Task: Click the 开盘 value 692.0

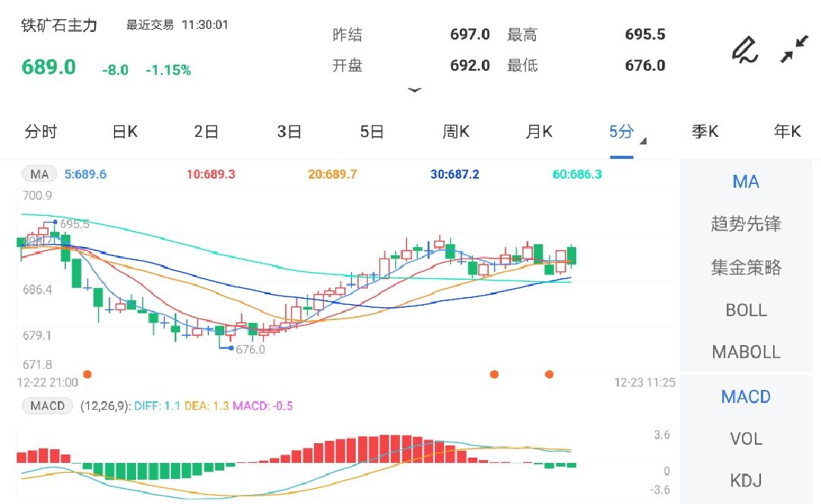Action: point(470,65)
